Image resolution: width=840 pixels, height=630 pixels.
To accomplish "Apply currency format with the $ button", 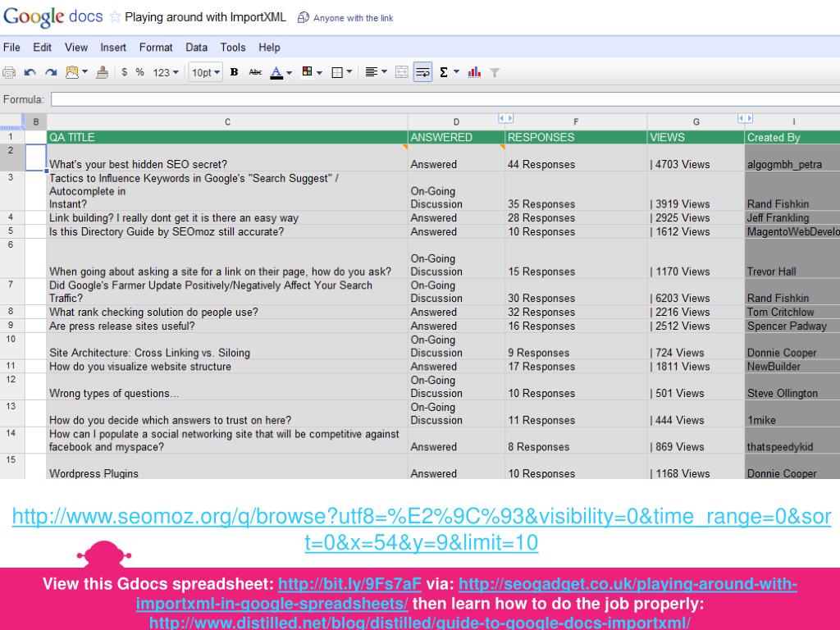I will tap(125, 72).
